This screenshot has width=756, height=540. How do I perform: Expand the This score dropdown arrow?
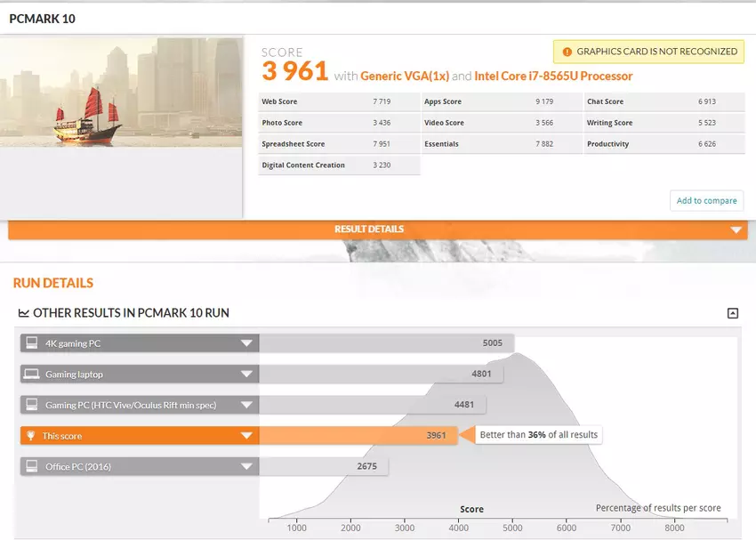246,436
